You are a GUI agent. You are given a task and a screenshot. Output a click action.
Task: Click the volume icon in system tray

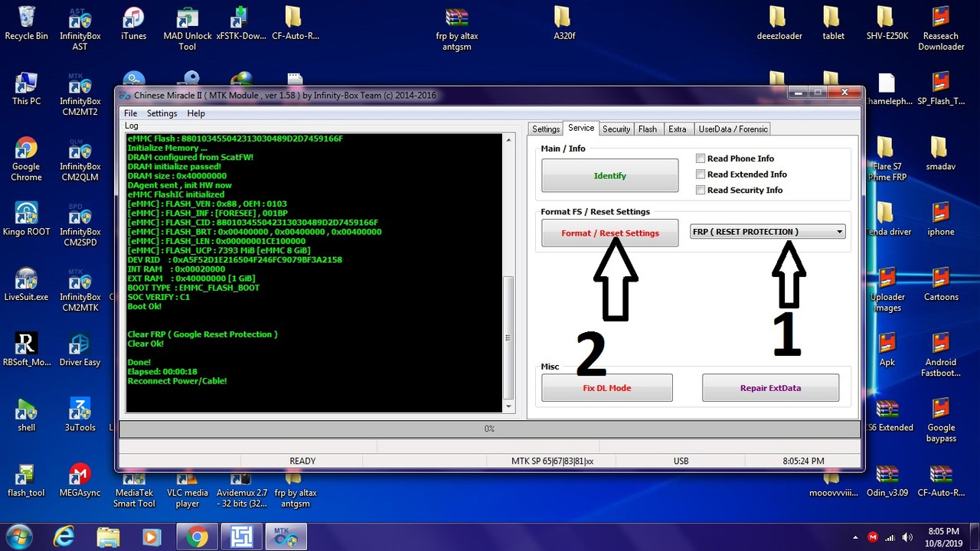click(907, 537)
